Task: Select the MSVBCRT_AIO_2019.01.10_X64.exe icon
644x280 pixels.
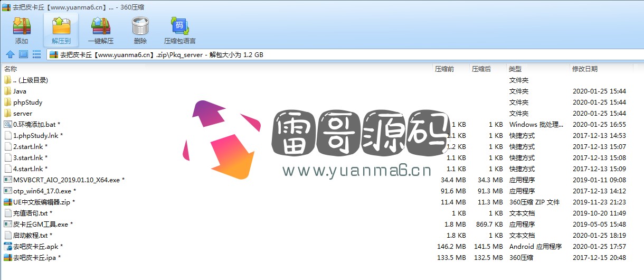Action: click(x=7, y=180)
